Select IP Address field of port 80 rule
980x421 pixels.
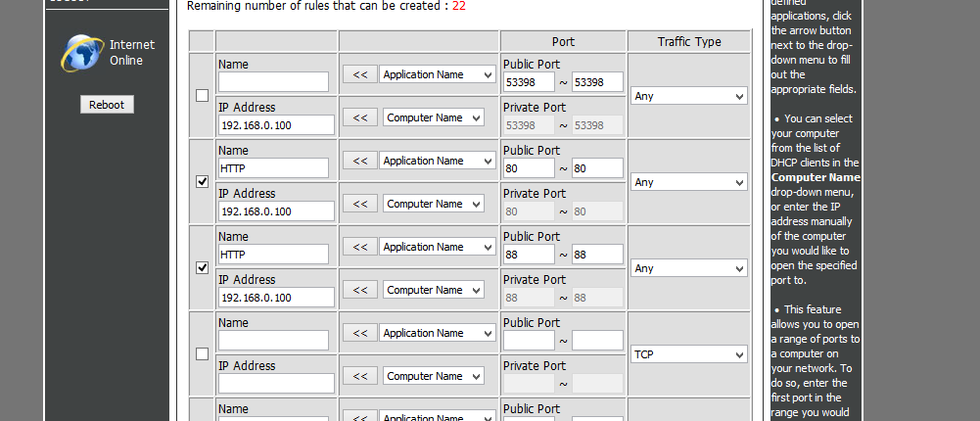(x=276, y=211)
